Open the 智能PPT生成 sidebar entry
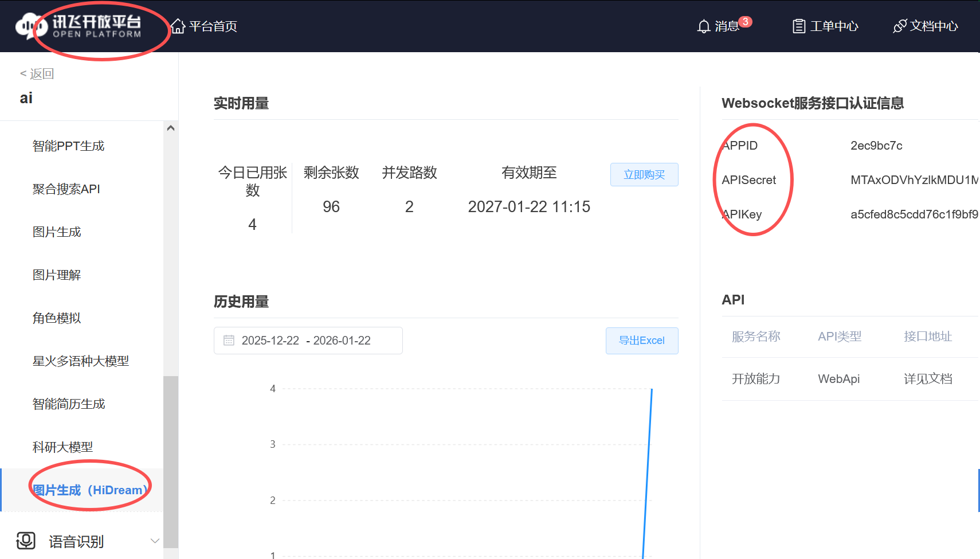Image resolution: width=980 pixels, height=559 pixels. [x=68, y=146]
